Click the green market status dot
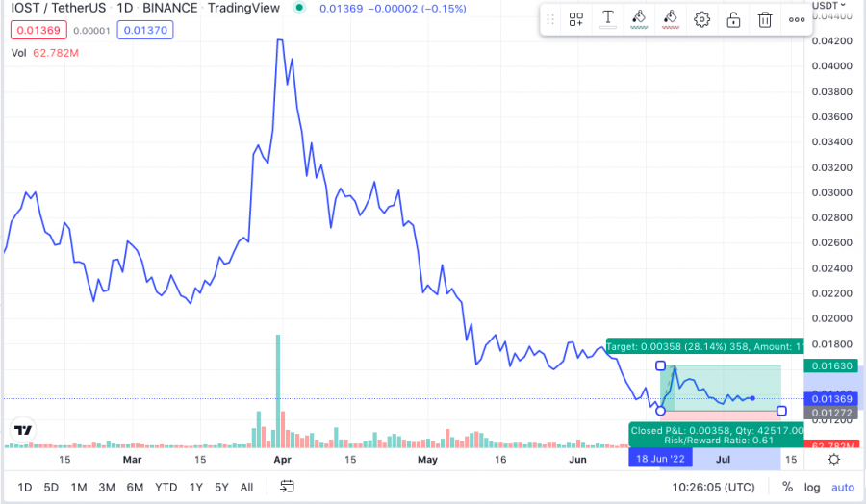Image resolution: width=866 pixels, height=504 pixels. [299, 8]
